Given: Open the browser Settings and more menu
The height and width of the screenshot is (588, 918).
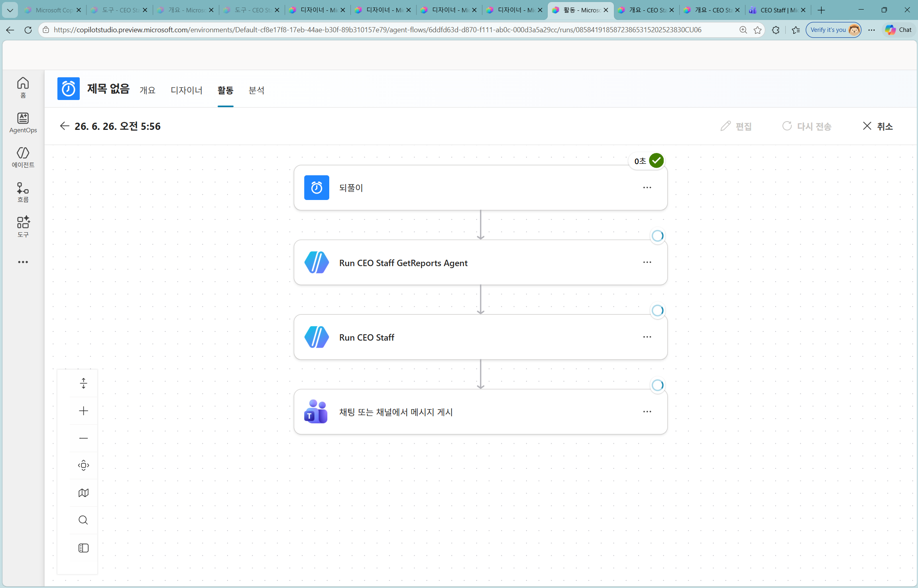Looking at the screenshot, I should (x=872, y=30).
